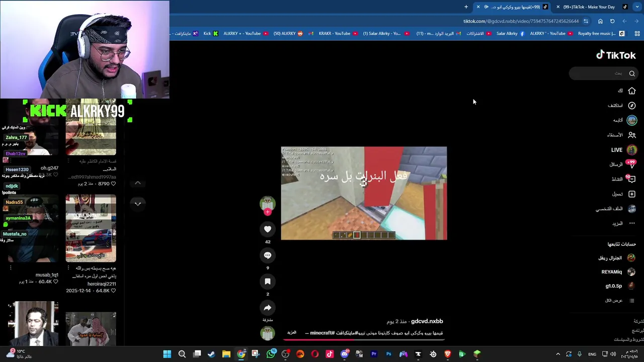Reload the page

612,21
